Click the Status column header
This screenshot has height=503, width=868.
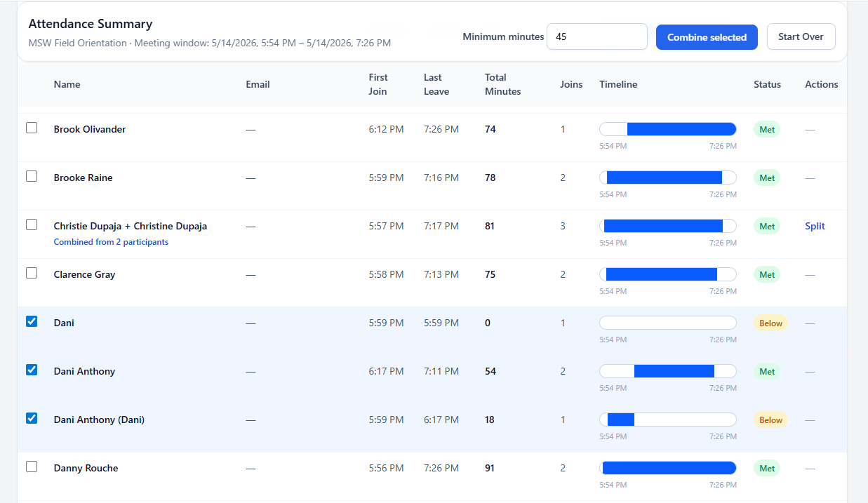[x=767, y=84]
